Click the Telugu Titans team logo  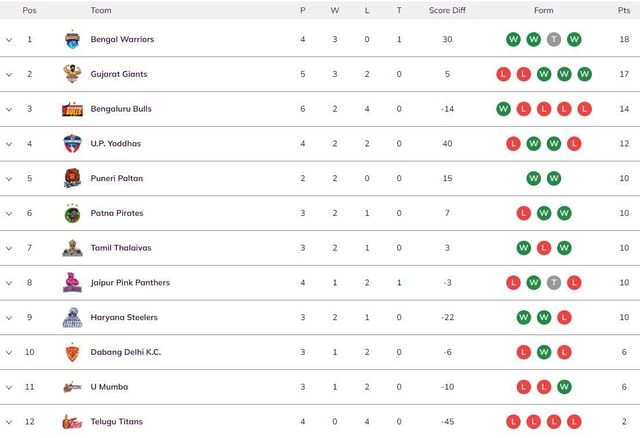(72, 422)
